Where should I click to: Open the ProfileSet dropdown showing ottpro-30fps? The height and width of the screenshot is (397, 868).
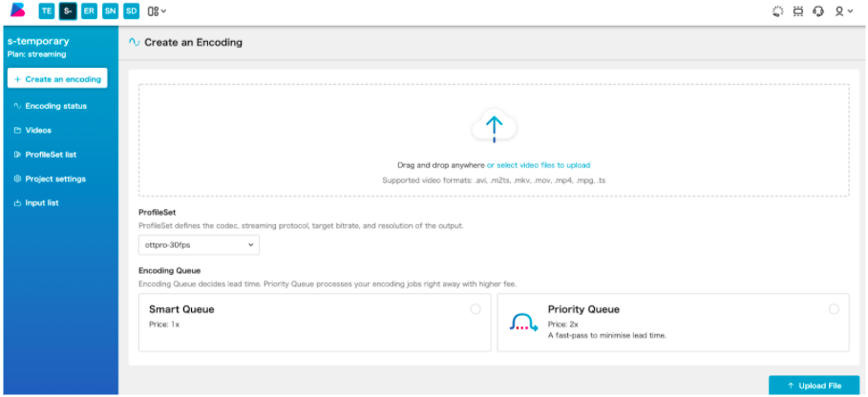(199, 245)
